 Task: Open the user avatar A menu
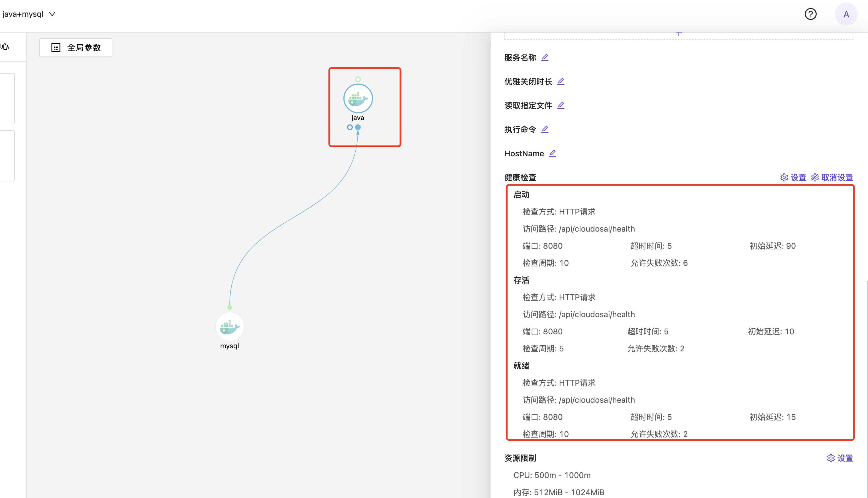[x=846, y=14]
